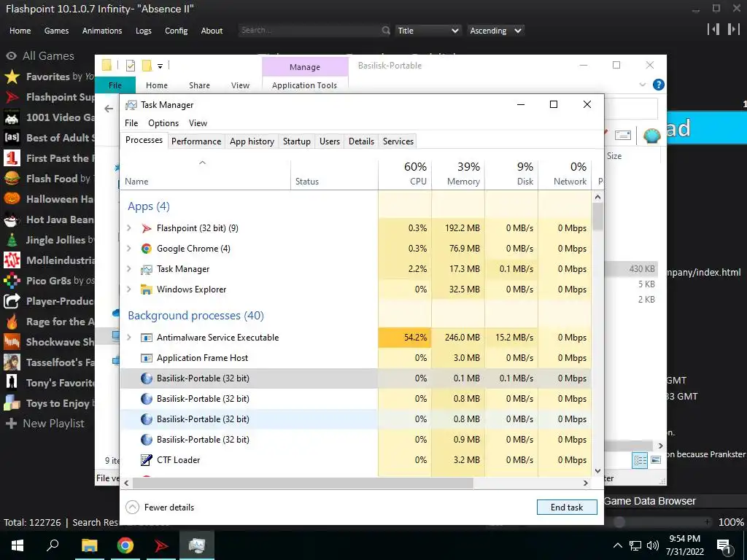Switch Explorer to details view
747x560 pixels.
640,460
